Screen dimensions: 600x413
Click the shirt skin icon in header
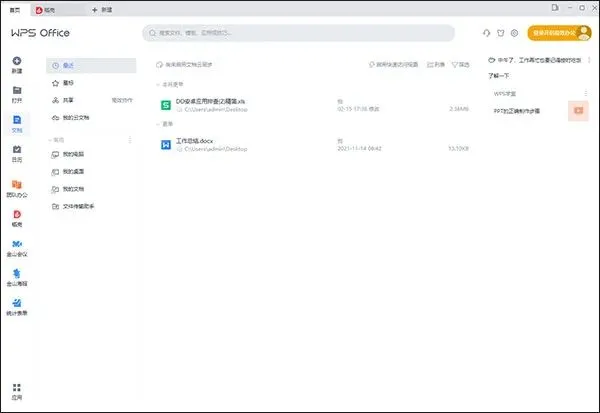501,33
